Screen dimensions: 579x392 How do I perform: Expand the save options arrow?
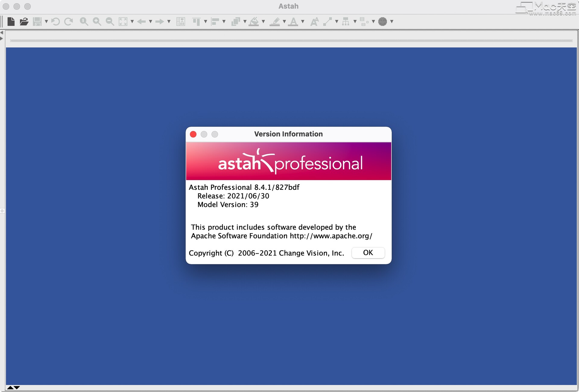[46, 21]
